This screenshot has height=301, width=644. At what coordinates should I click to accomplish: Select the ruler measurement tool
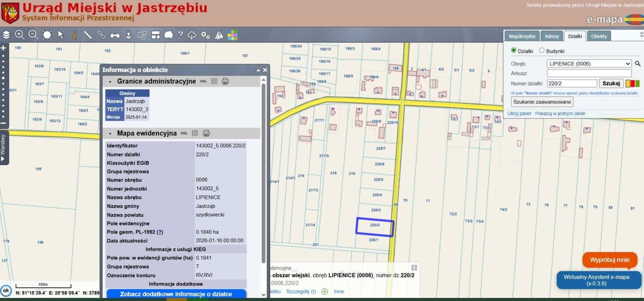tap(88, 35)
